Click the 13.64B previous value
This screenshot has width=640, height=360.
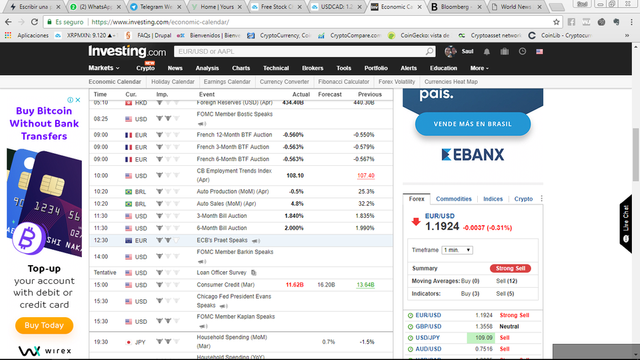click(x=365, y=285)
